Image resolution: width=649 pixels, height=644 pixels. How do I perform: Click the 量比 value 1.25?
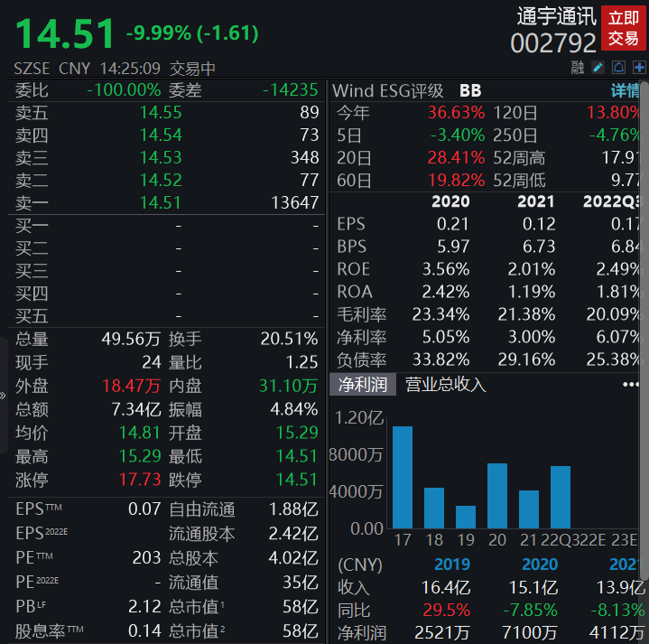coord(302,362)
